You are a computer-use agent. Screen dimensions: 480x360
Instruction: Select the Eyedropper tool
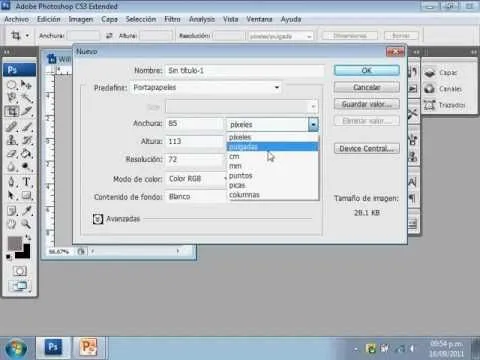click(27, 211)
